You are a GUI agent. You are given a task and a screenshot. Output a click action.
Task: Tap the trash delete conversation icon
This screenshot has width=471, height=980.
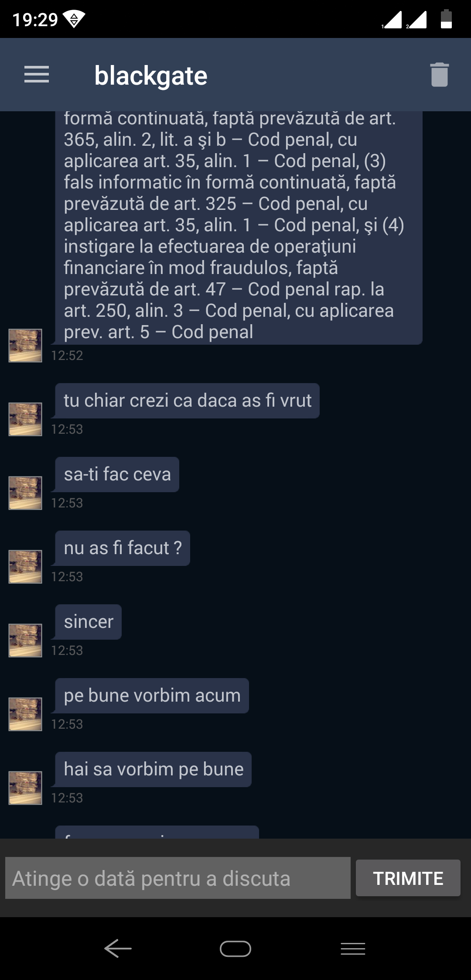coord(439,75)
